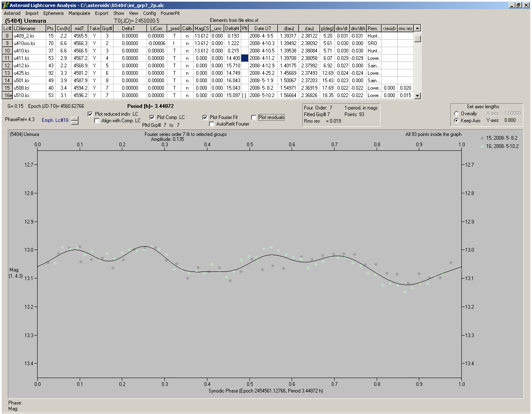The height and width of the screenshot is (414, 532).
Task: Open the Manipulate menu
Action: pos(79,13)
